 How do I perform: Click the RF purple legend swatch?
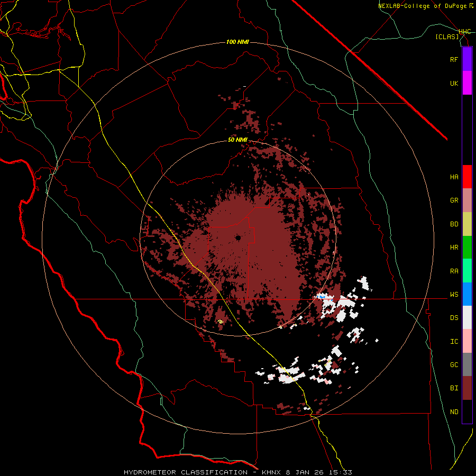pos(467,59)
